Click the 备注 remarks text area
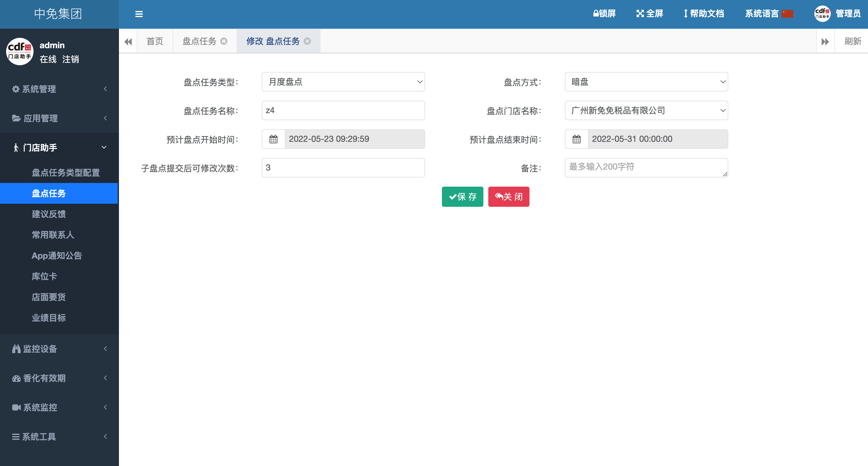This screenshot has width=868, height=466. (x=646, y=167)
